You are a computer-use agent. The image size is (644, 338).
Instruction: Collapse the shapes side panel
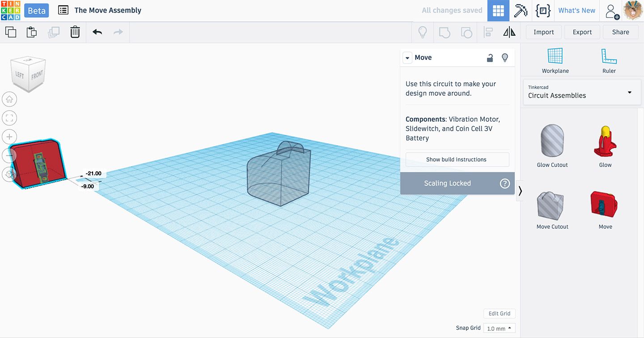[520, 191]
